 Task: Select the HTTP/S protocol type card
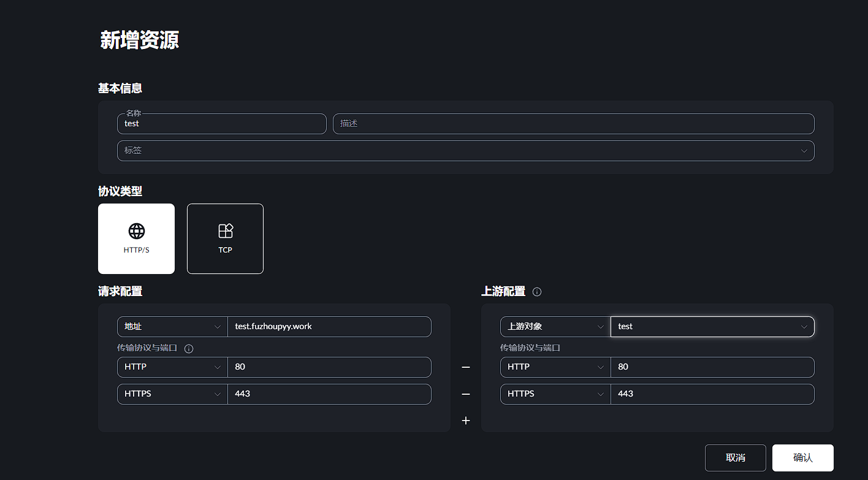point(136,238)
